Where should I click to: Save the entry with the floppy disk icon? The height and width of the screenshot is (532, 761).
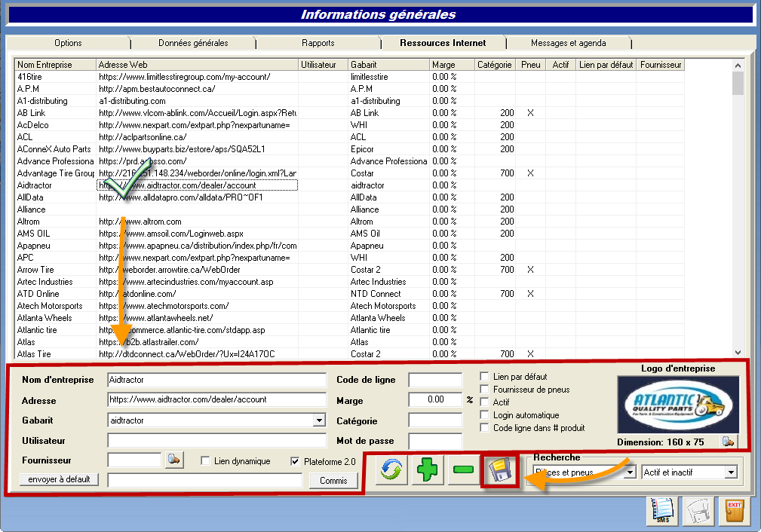pyautogui.click(x=500, y=469)
